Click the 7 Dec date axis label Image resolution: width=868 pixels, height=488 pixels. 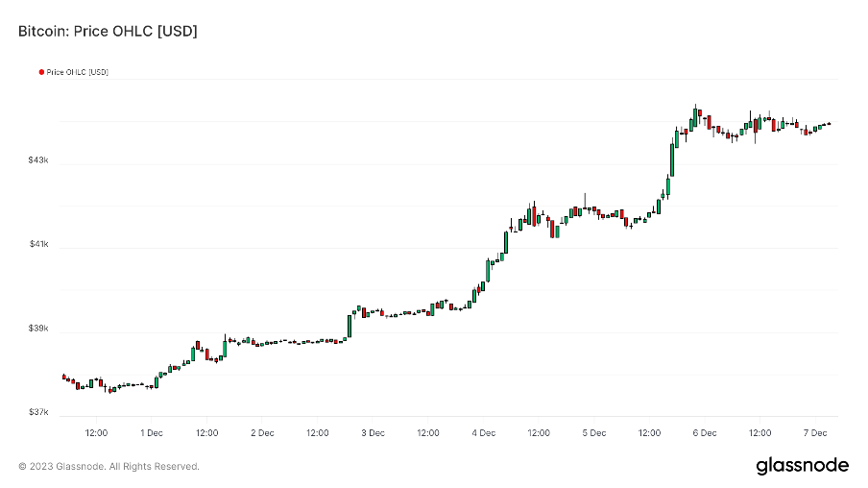click(x=814, y=433)
